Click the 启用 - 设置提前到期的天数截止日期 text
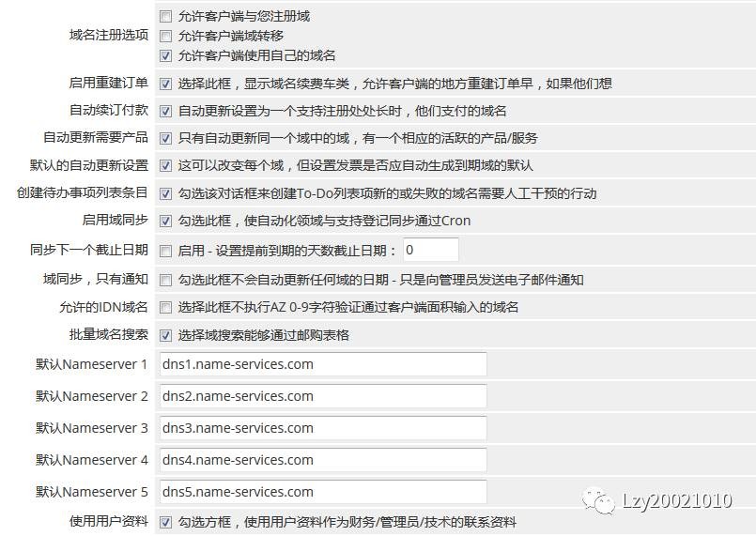The width and height of the screenshot is (756, 536). 286,251
